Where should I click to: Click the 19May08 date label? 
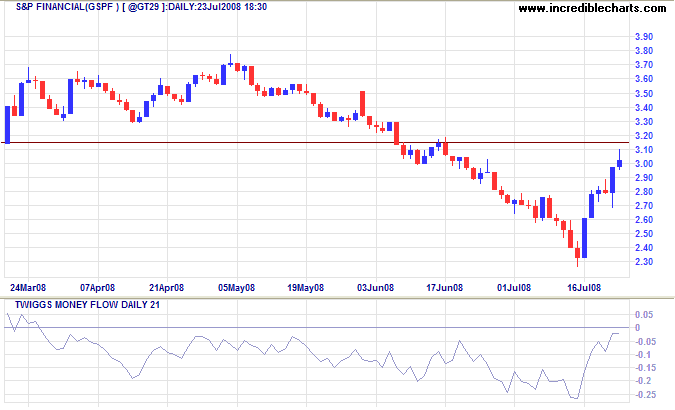point(306,288)
